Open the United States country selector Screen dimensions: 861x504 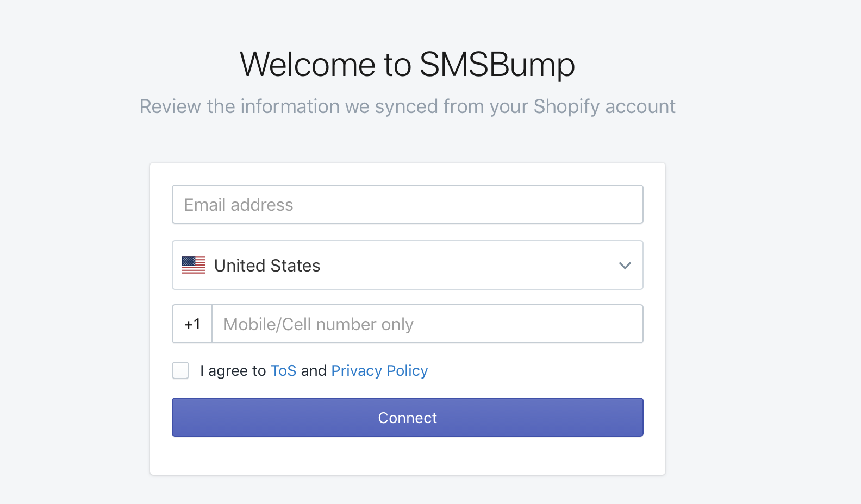tap(408, 265)
